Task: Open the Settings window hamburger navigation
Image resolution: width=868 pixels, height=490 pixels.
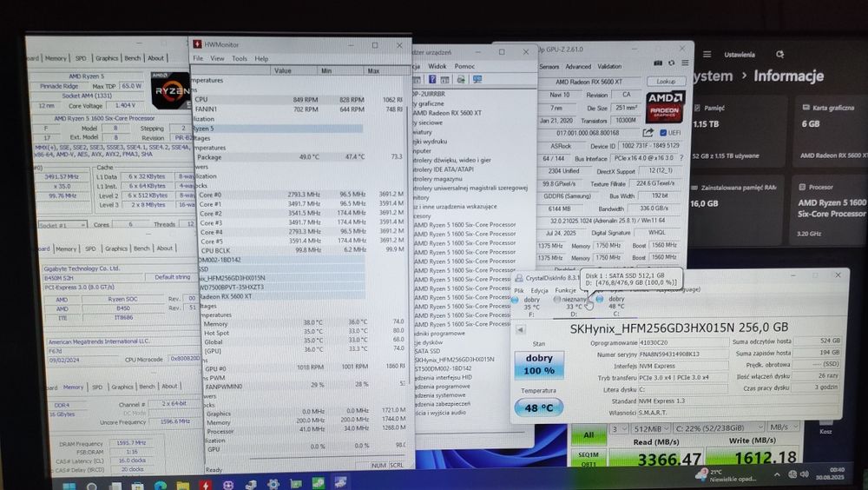Action: 707,55
